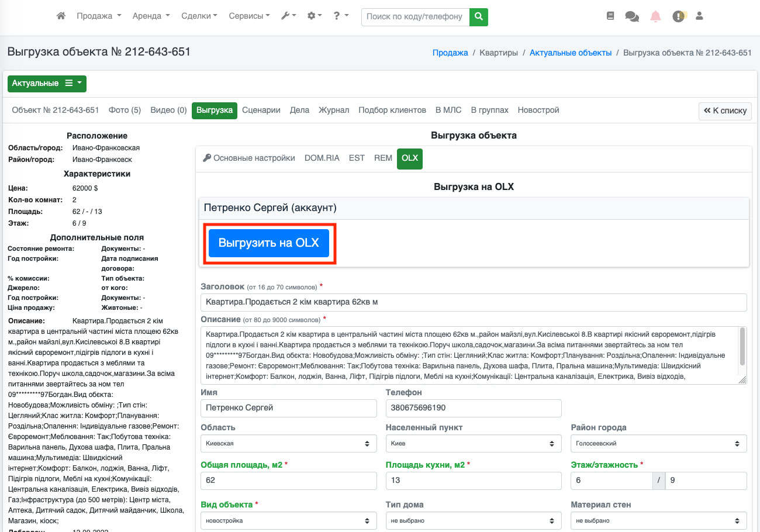
Task: Go back with К списку button
Action: (x=725, y=110)
